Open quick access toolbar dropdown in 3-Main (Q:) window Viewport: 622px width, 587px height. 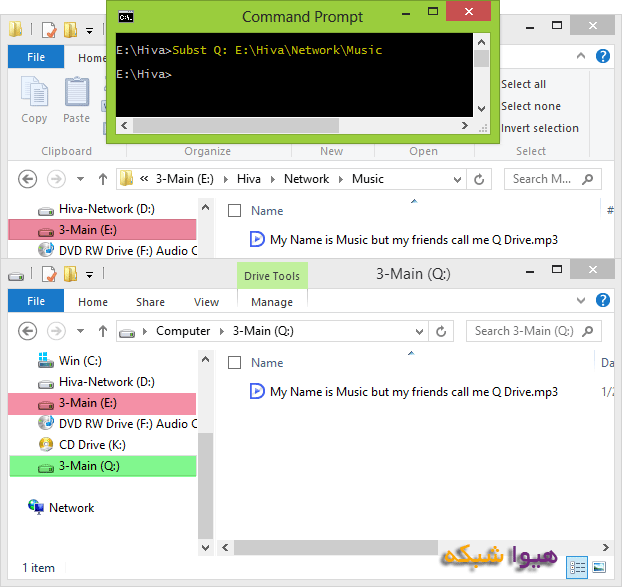pos(90,275)
